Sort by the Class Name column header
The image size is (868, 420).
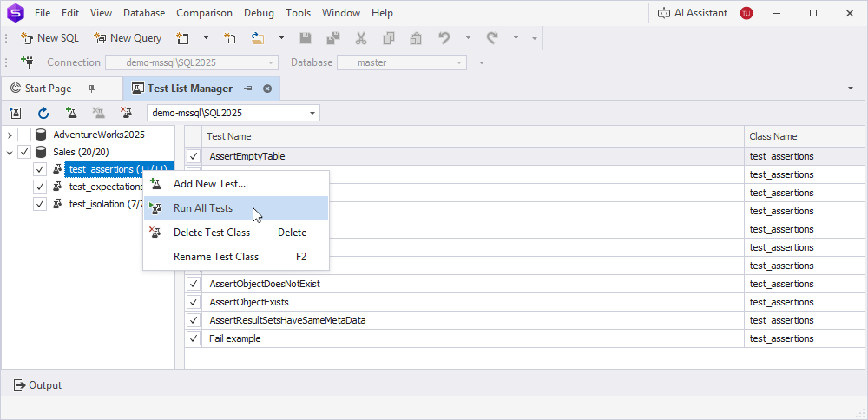(x=805, y=136)
